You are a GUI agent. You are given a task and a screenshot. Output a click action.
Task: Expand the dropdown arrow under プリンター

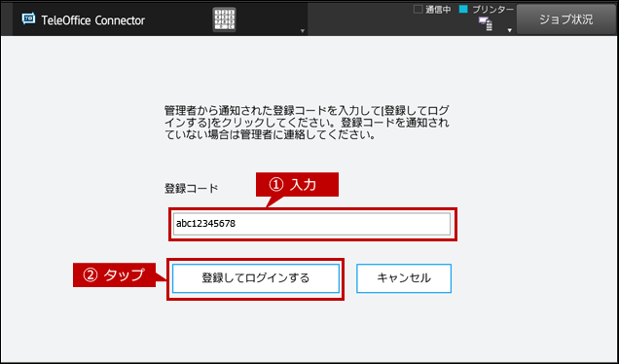tap(510, 30)
